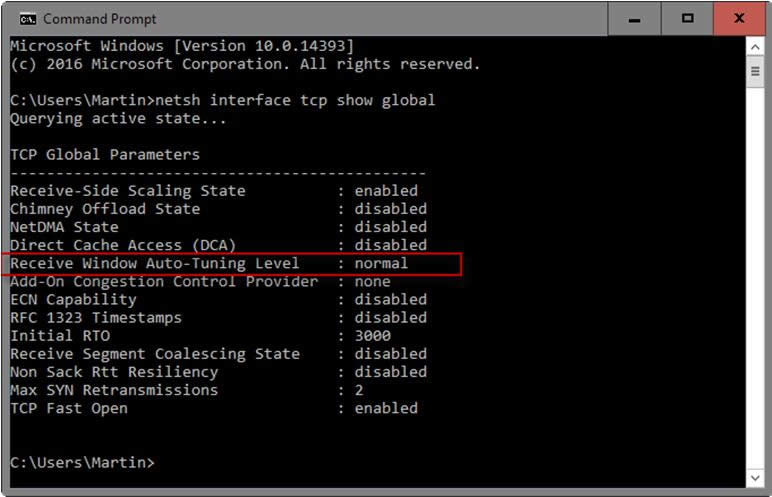This screenshot has height=497, width=772.
Task: Click the TCP Fast Open line
Action: pyautogui.click(x=213, y=408)
